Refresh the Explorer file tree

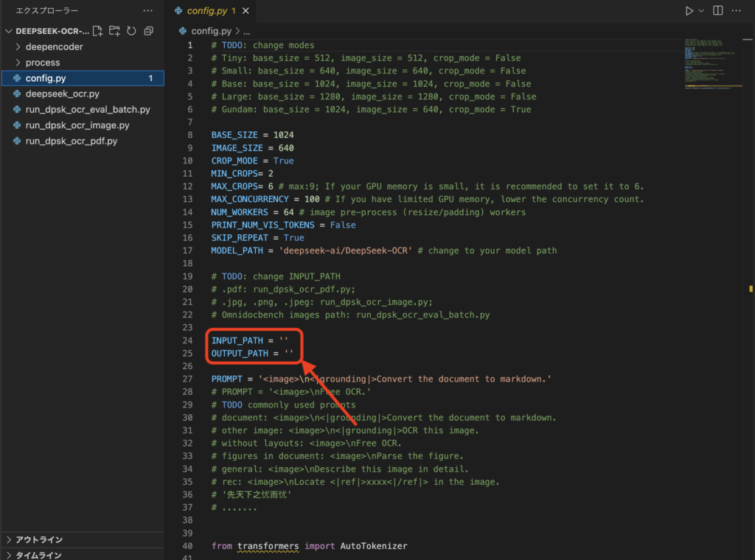point(131,31)
